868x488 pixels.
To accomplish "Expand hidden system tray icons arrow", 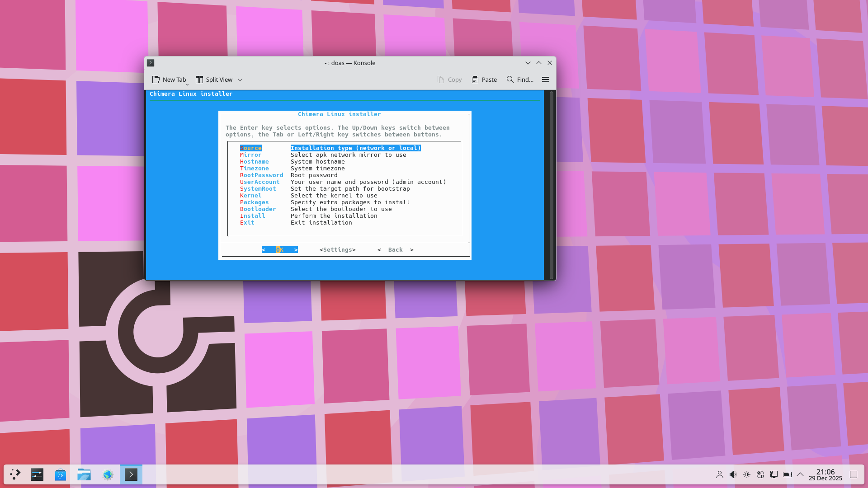I will click(800, 474).
